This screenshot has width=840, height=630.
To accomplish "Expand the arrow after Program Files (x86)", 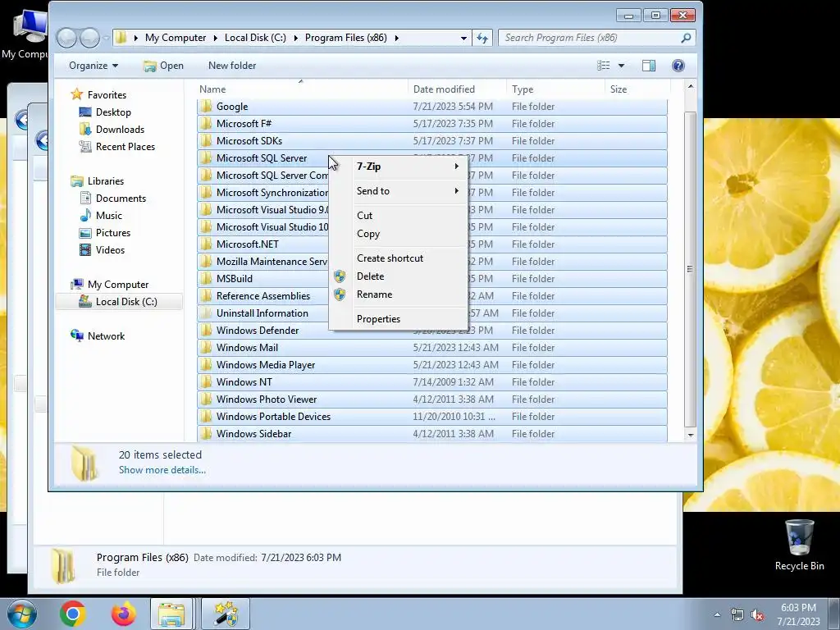I will click(397, 38).
